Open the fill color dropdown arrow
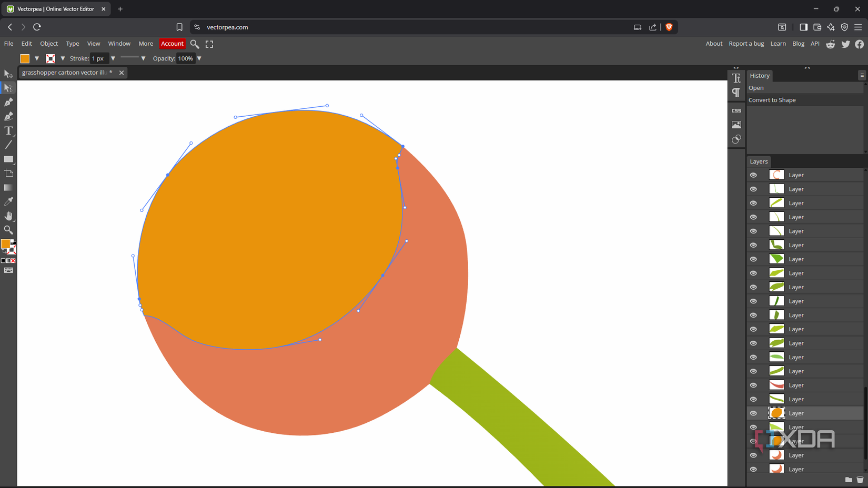 click(37, 58)
